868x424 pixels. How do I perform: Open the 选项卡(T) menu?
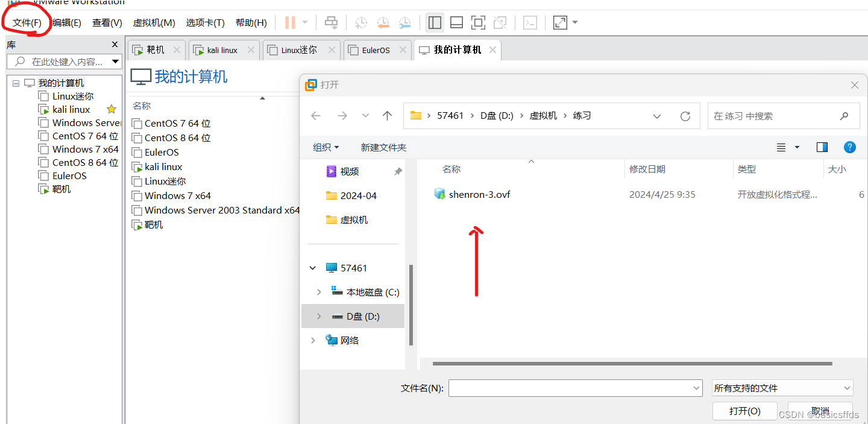click(x=205, y=23)
